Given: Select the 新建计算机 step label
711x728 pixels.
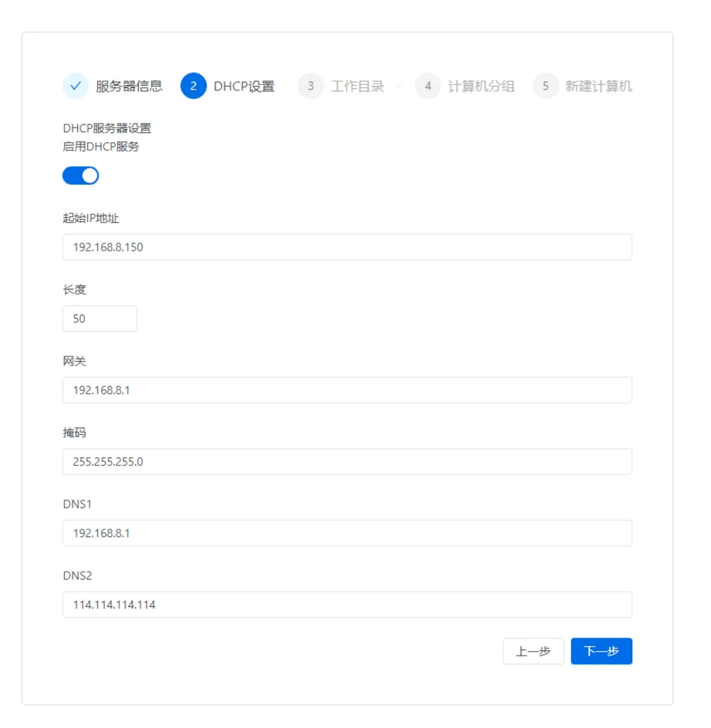Looking at the screenshot, I should click(x=598, y=86).
